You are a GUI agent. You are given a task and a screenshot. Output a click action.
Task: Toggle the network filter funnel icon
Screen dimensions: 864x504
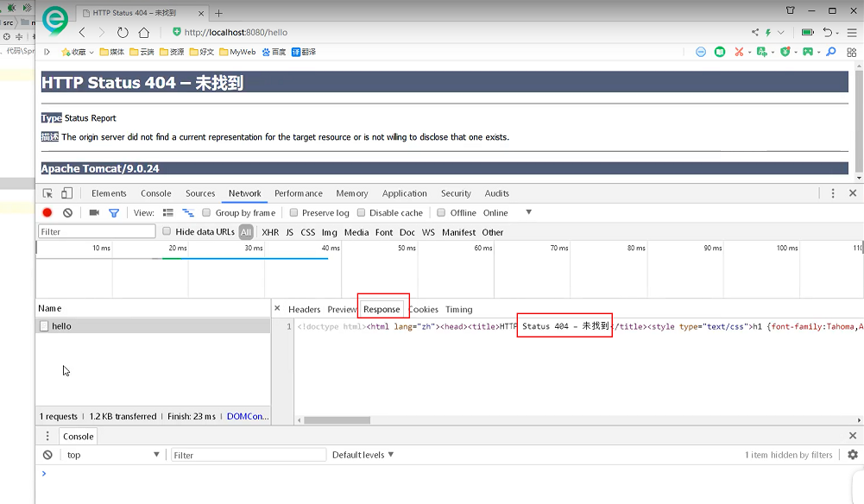(x=114, y=212)
